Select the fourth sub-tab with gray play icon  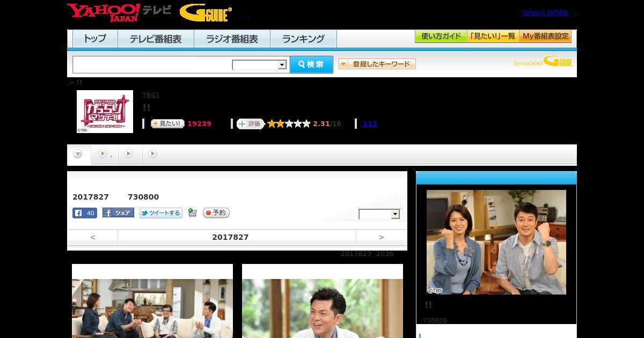coord(153,154)
